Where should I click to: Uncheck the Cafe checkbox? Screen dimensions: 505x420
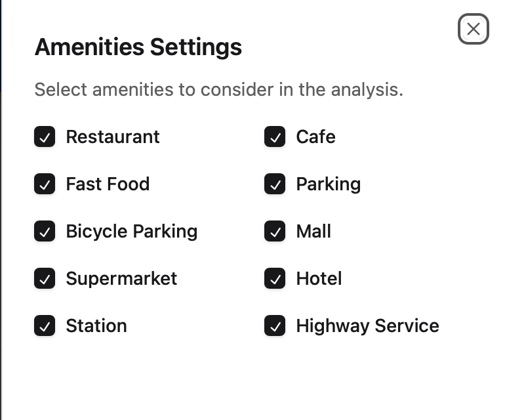pos(275,136)
